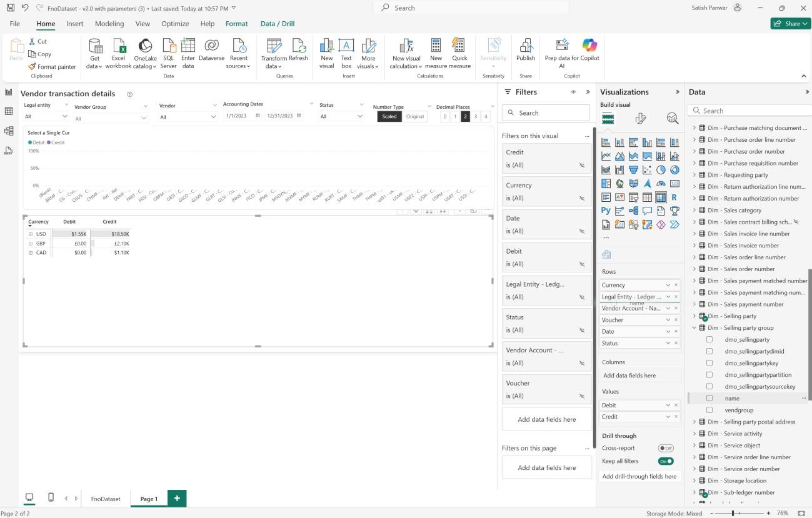Expand the USD currency row
Viewport: 812px width, 518px height.
[x=31, y=234]
